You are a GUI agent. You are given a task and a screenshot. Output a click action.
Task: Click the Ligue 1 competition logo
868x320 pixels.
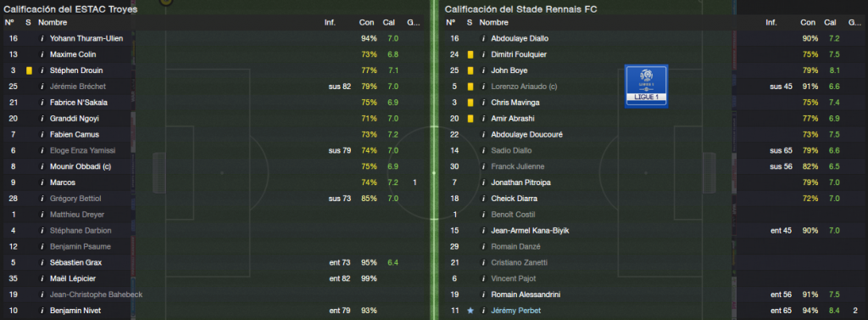(646, 86)
